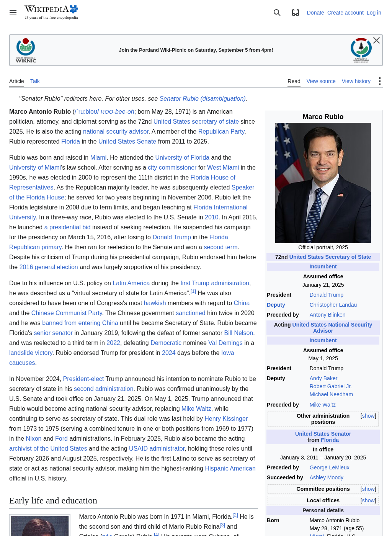The image size is (392, 536).
Task: Show Committee positions section
Action: coord(368,489)
